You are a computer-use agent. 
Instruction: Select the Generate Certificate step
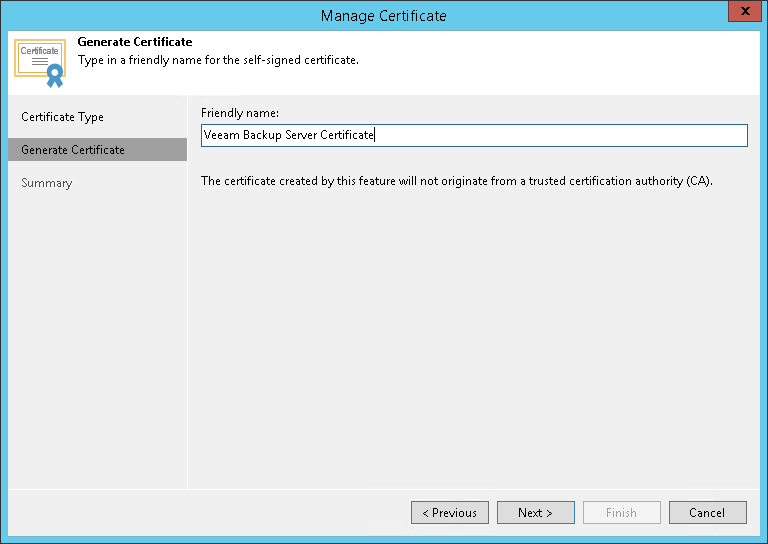[x=73, y=150]
